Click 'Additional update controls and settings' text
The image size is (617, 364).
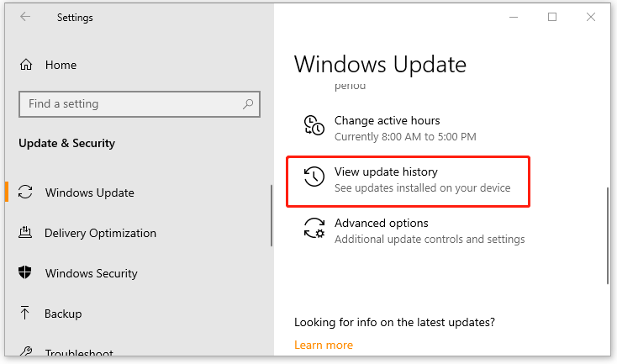click(x=430, y=240)
